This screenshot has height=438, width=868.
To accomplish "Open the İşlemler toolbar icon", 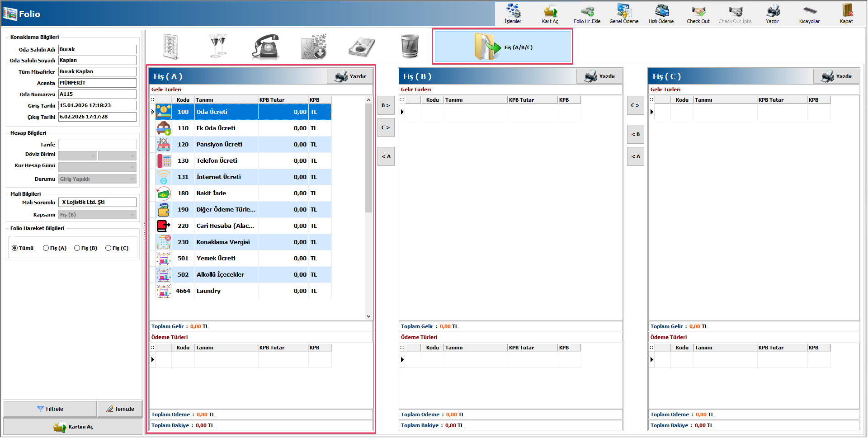I will pos(513,14).
